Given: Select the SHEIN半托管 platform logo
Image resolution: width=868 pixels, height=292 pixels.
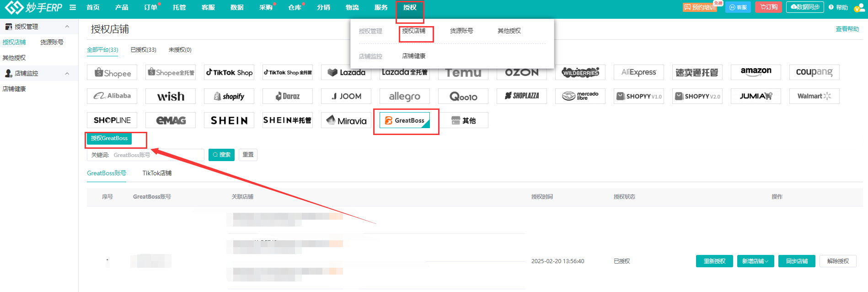Looking at the screenshot, I should [x=288, y=120].
